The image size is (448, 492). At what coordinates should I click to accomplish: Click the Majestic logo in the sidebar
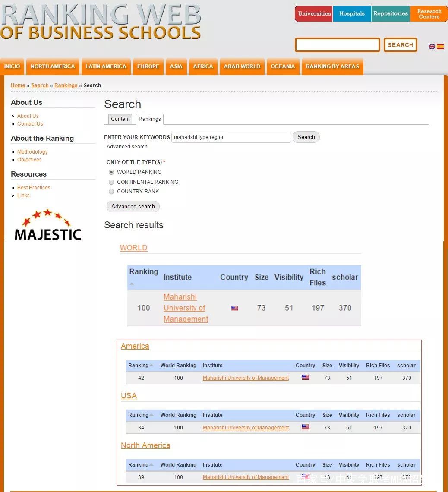48,225
